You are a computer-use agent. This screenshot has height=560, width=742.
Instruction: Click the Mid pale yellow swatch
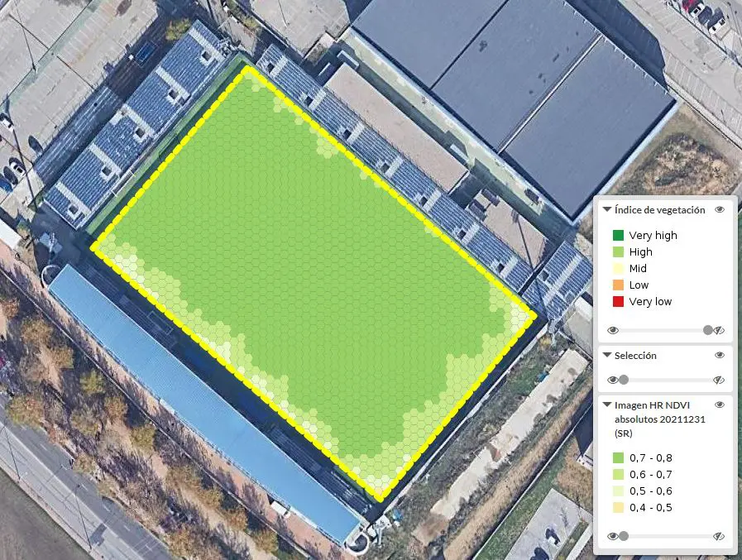tap(618, 268)
